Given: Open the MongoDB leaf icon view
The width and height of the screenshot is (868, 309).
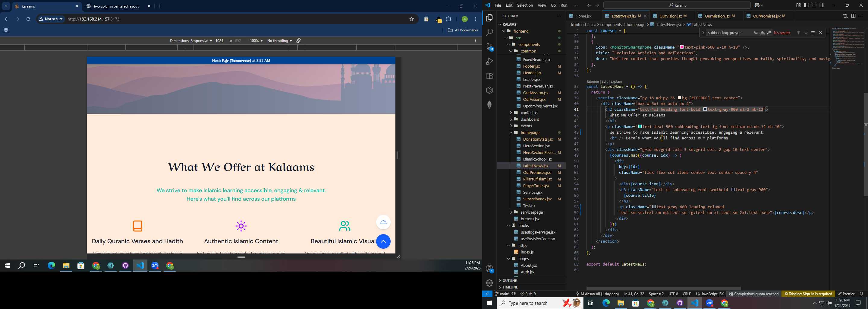Looking at the screenshot, I should click(x=489, y=105).
